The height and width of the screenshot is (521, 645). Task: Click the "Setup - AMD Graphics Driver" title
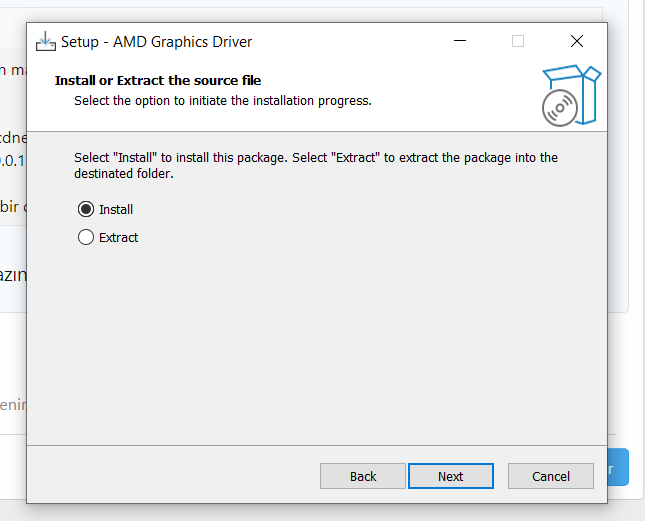[x=156, y=42]
